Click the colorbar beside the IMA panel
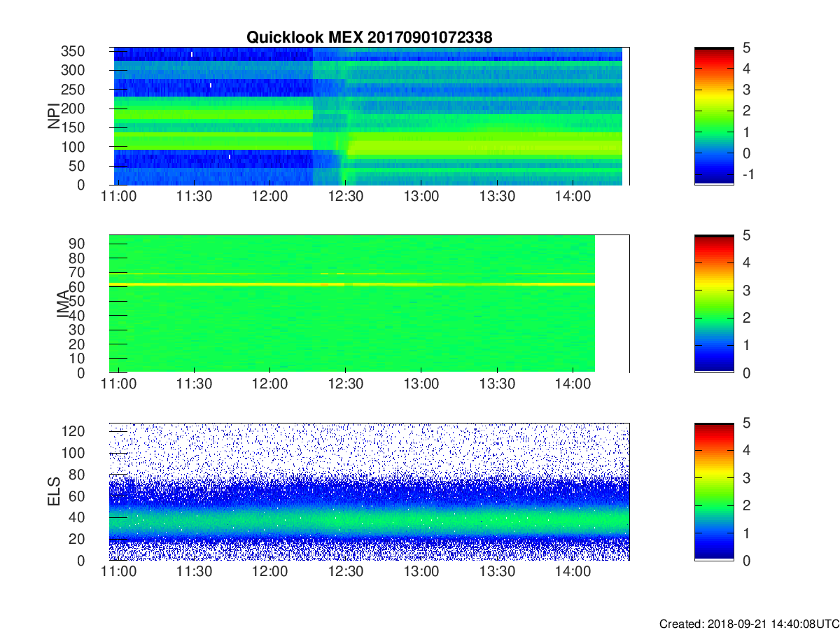This screenshot has height=630, width=840. point(714,304)
